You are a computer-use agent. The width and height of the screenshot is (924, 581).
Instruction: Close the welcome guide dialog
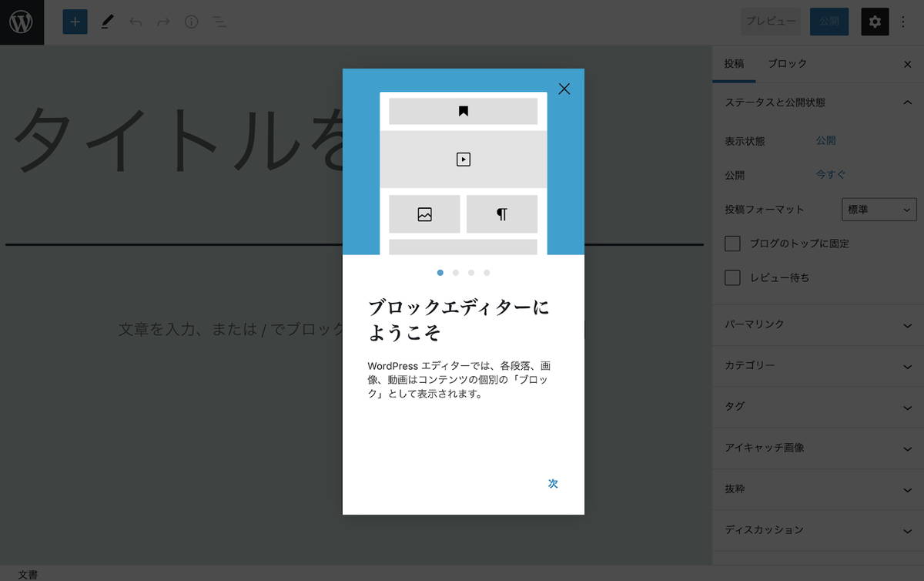pos(564,89)
